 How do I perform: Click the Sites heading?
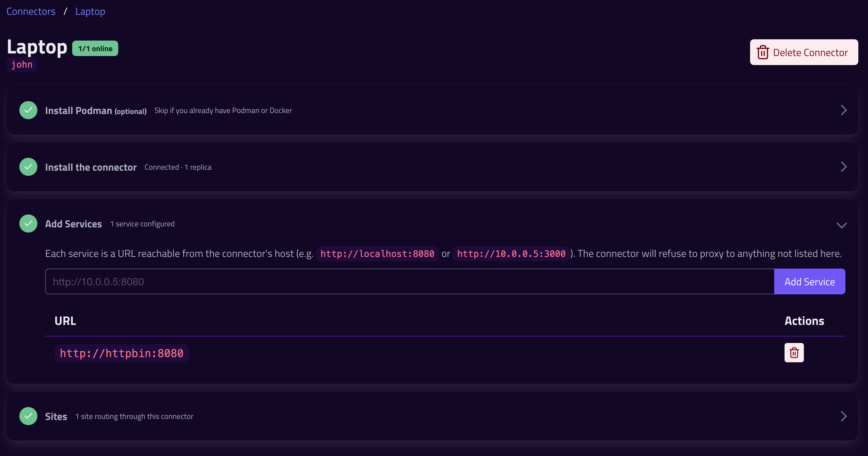point(56,417)
